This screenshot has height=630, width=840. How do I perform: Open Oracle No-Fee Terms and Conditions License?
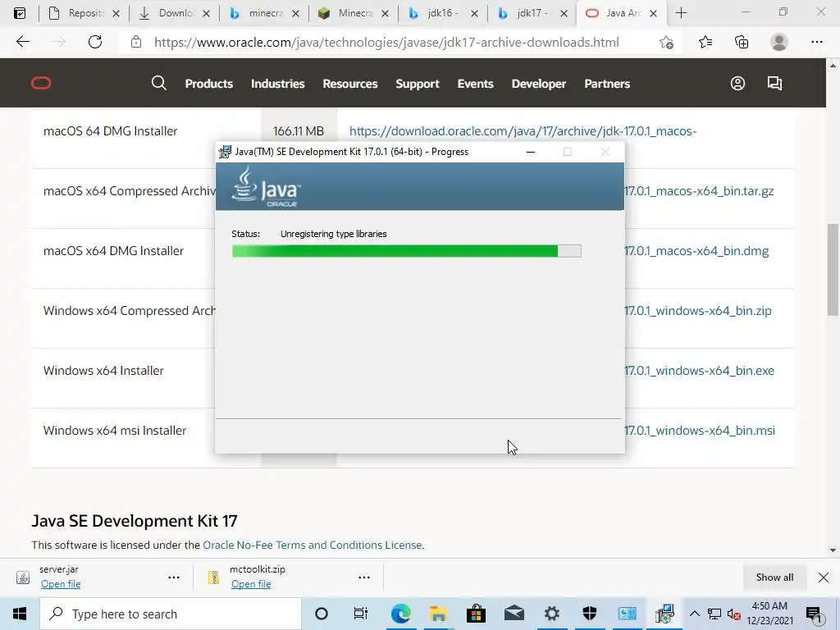pyautogui.click(x=313, y=545)
